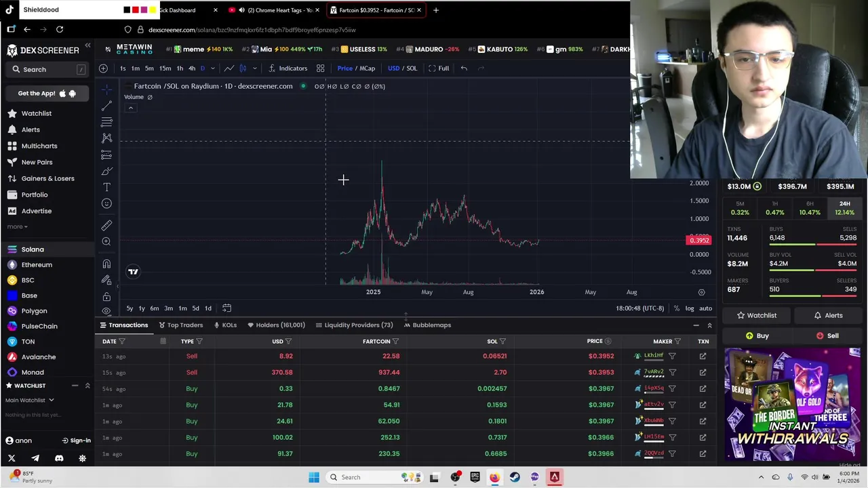Screen dimensions: 868x488
Task: Expand the chart style dropdown arrow
Action: point(255,68)
